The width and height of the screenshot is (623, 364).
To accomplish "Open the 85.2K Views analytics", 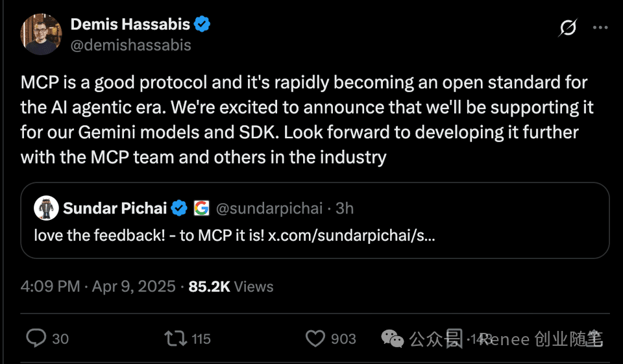I will 230,286.
